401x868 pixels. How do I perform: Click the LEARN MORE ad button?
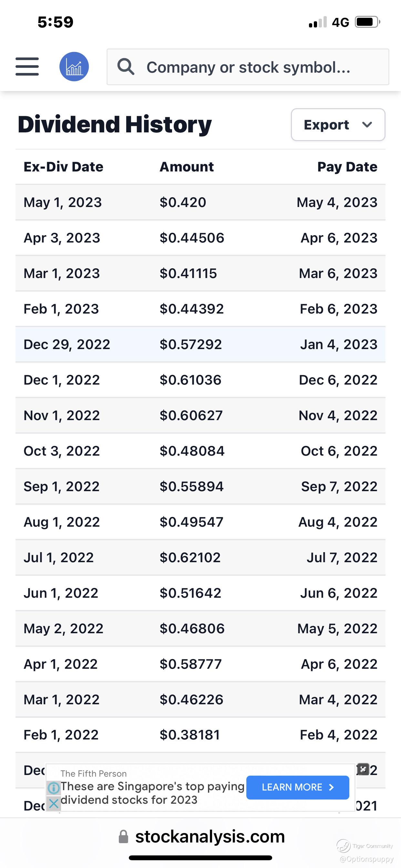(298, 788)
